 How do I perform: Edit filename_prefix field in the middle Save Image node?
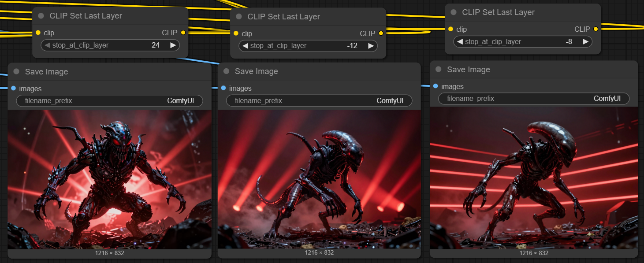coord(319,101)
